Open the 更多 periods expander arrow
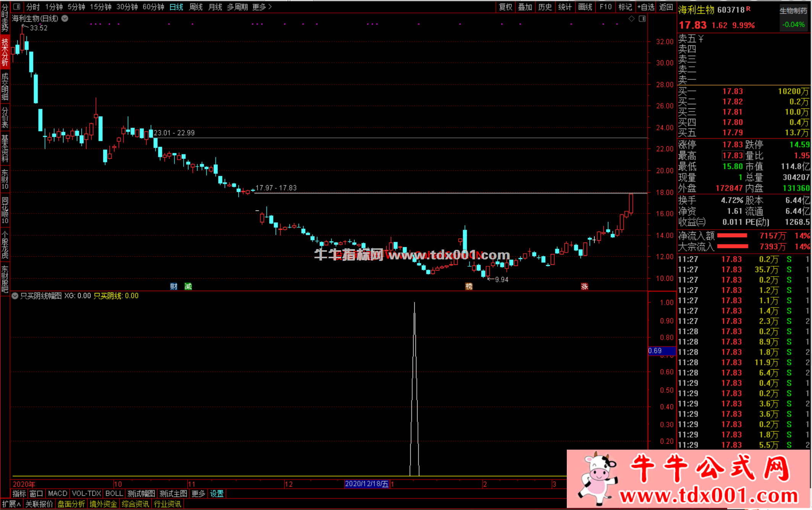 pyautogui.click(x=270, y=7)
